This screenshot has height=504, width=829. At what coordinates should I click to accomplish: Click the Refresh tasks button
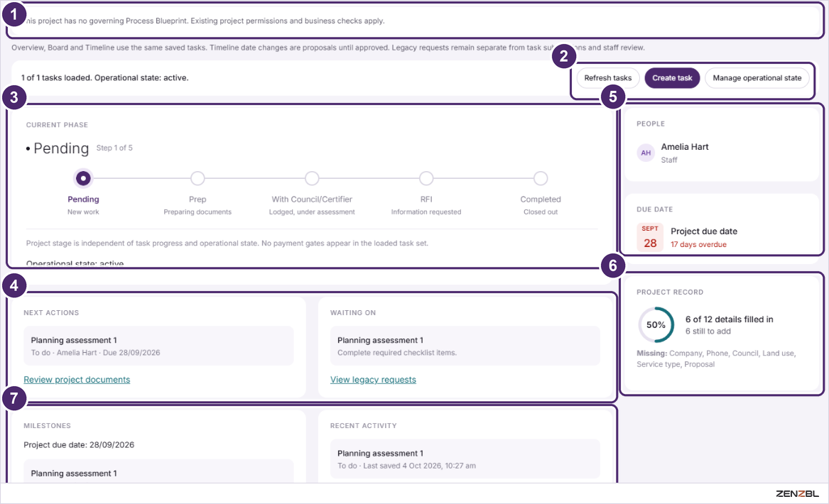(607, 77)
